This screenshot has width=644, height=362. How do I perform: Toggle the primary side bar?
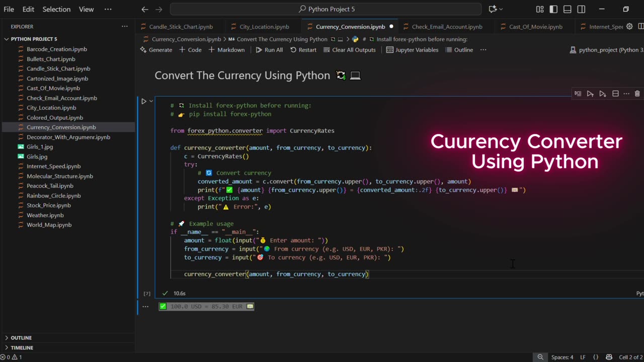(x=553, y=9)
